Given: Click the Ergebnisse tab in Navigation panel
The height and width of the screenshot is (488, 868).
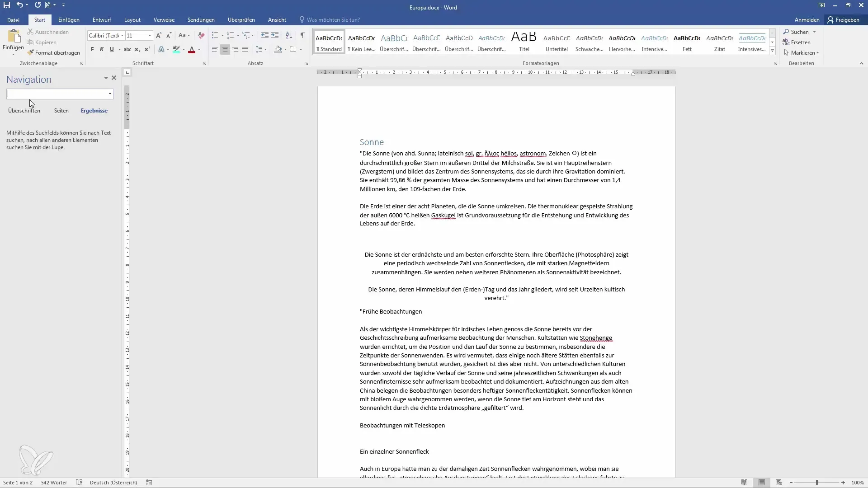Looking at the screenshot, I should pos(94,110).
